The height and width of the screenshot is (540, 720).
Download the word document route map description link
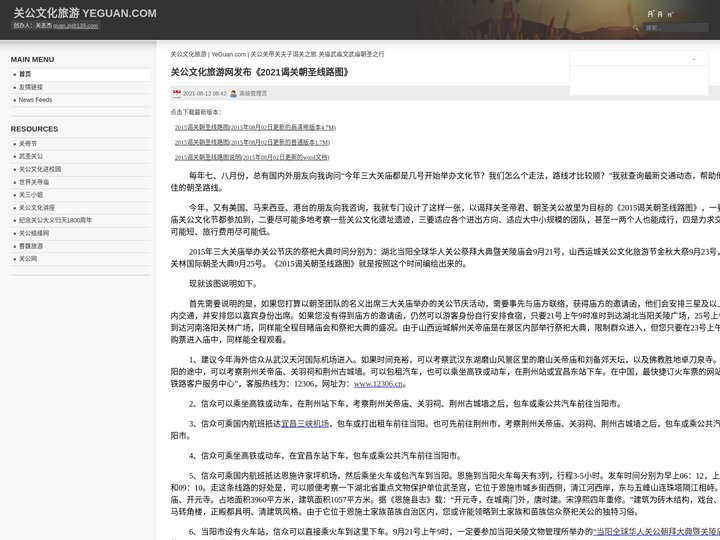[x=252, y=158]
